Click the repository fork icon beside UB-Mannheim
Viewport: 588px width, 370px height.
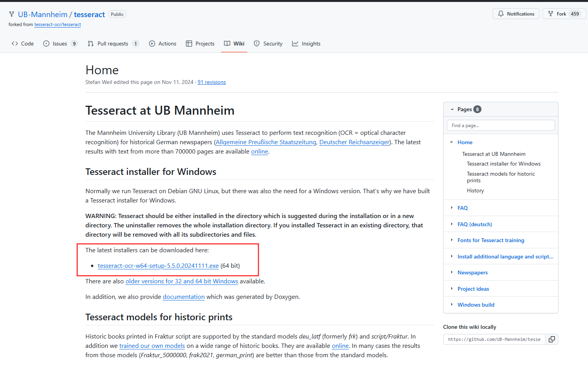click(12, 14)
